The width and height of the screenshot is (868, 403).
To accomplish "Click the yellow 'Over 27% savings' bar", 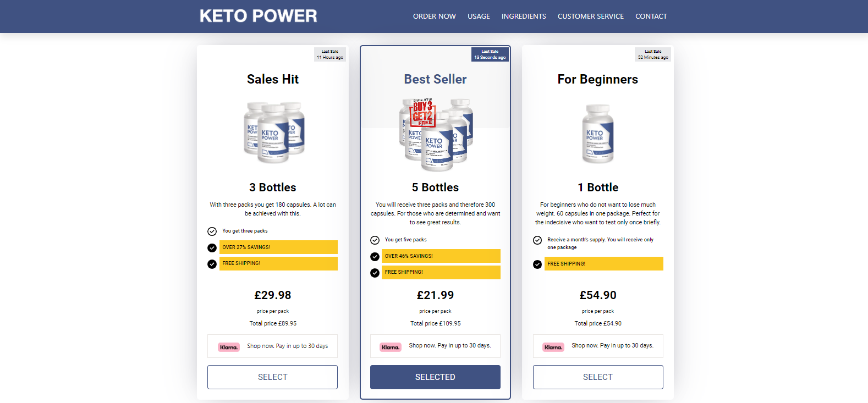I will click(x=278, y=247).
